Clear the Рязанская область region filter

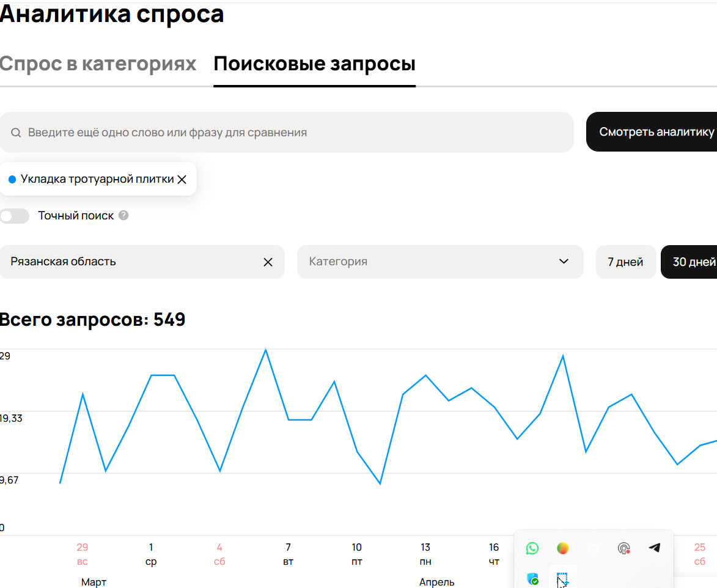coord(268,262)
